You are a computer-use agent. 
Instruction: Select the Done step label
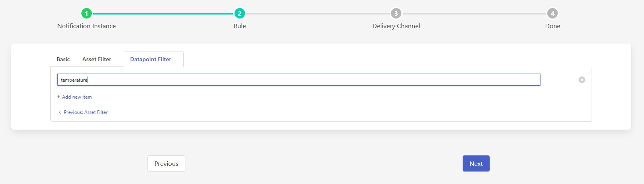click(552, 26)
